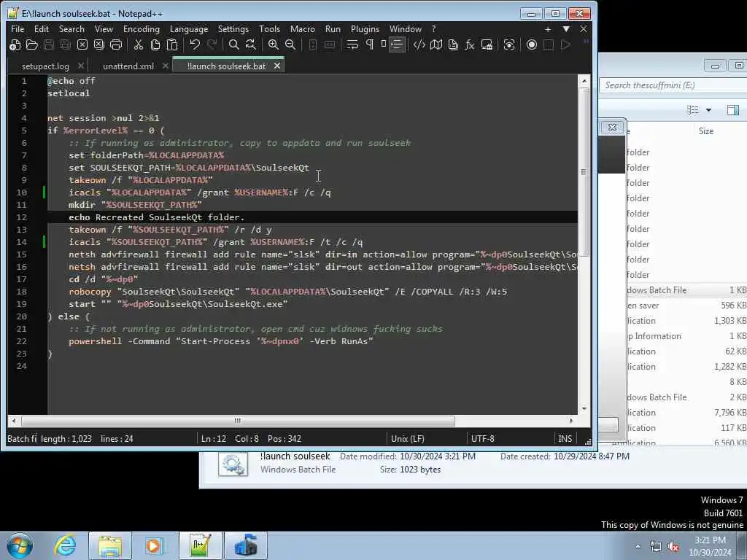This screenshot has width=747, height=560.
Task: Toggle Synchronize Horizontal Scrolling
Action: click(329, 44)
